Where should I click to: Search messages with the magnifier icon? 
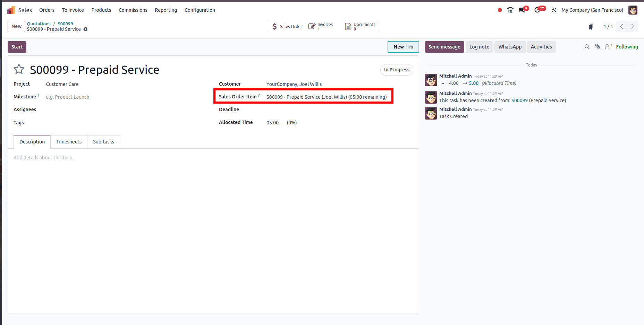click(x=587, y=46)
